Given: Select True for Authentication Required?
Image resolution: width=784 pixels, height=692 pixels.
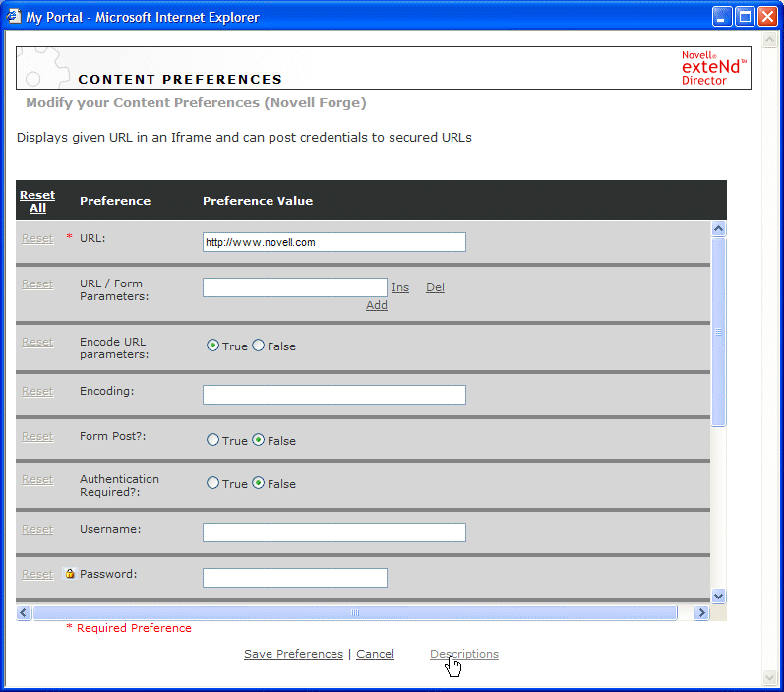Looking at the screenshot, I should [x=213, y=483].
